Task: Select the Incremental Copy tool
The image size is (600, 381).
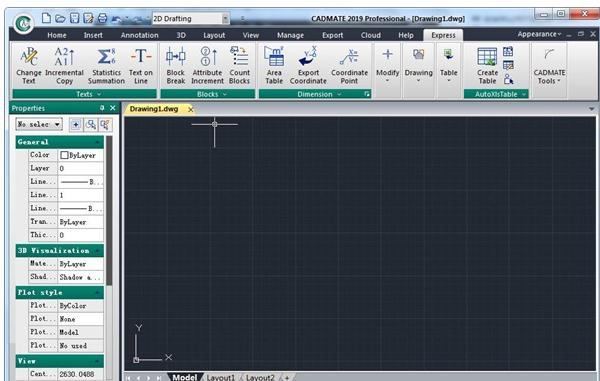Action: click(x=64, y=66)
